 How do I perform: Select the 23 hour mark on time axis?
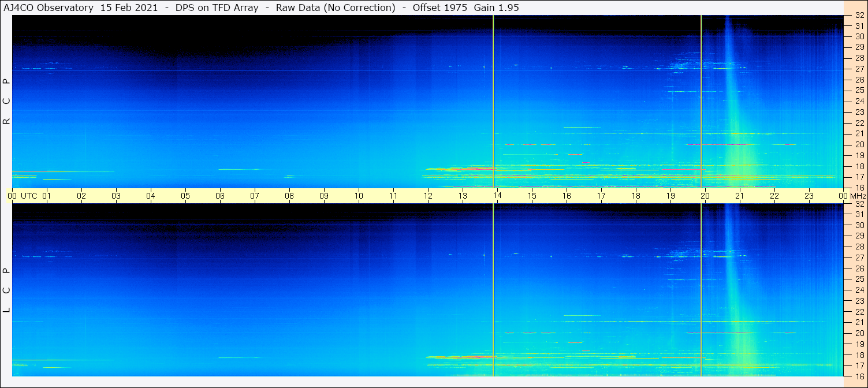tap(809, 196)
